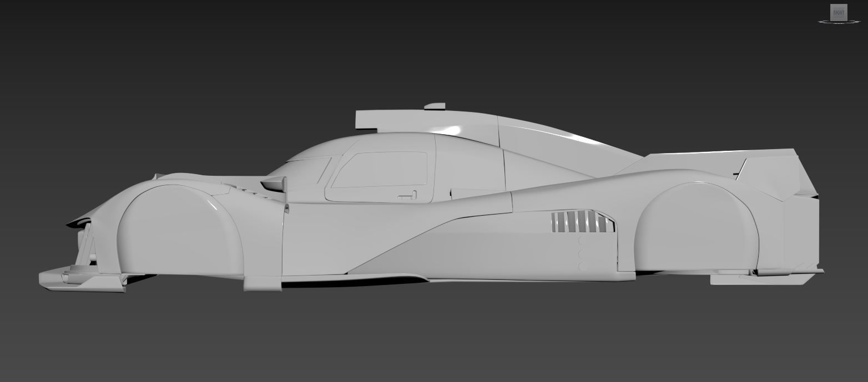Click the ViewCube compass ring

tap(839, 22)
